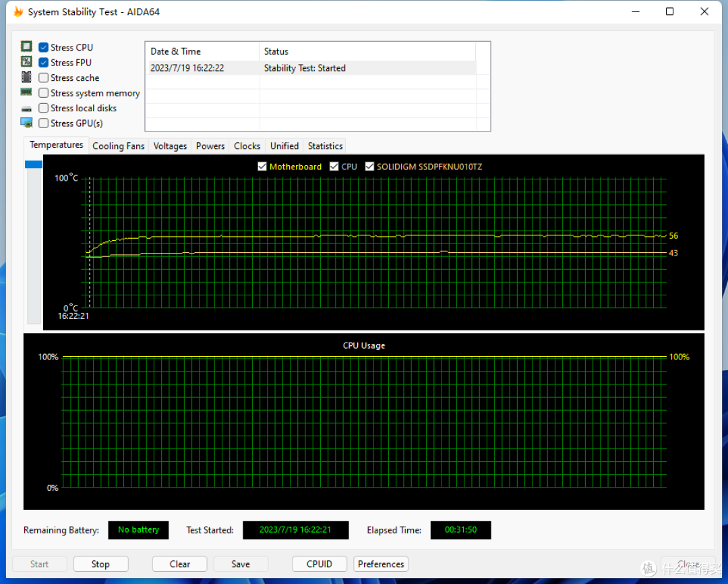Uncheck SOLIDIGM SSDPFKNU010TZ temperature

point(369,167)
